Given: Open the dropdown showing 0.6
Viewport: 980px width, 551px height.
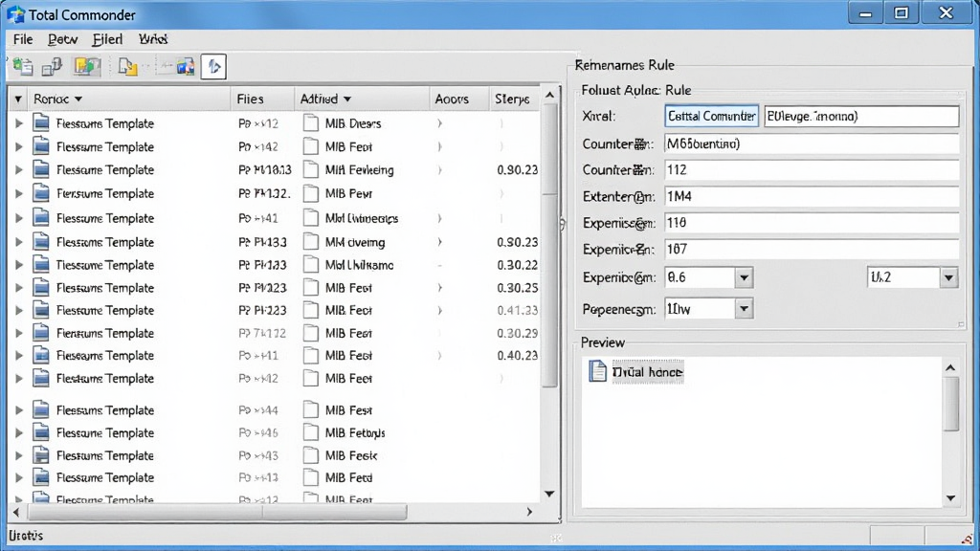Looking at the screenshot, I should pyautogui.click(x=744, y=277).
